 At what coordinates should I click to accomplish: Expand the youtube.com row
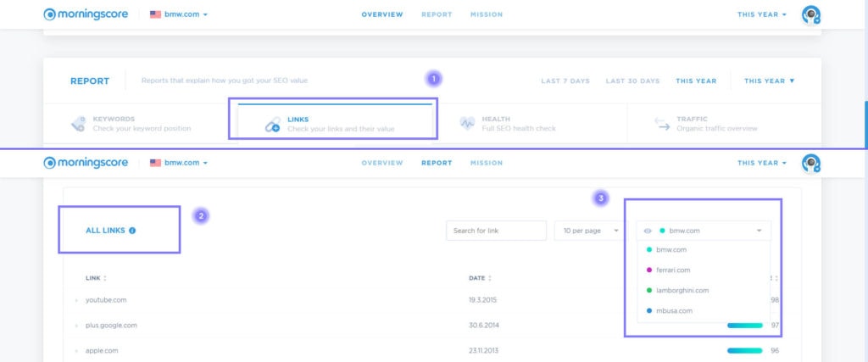click(x=76, y=301)
